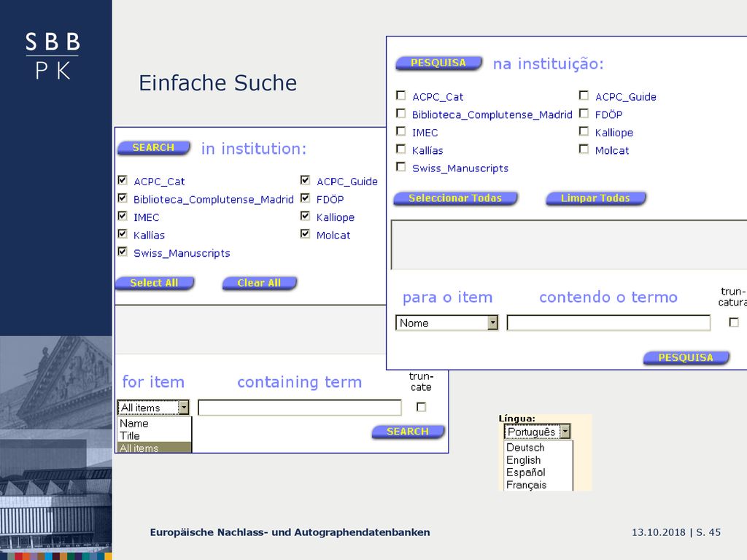This screenshot has height=560, width=747.
Task: Click the Clear All button
Action: [x=260, y=283]
